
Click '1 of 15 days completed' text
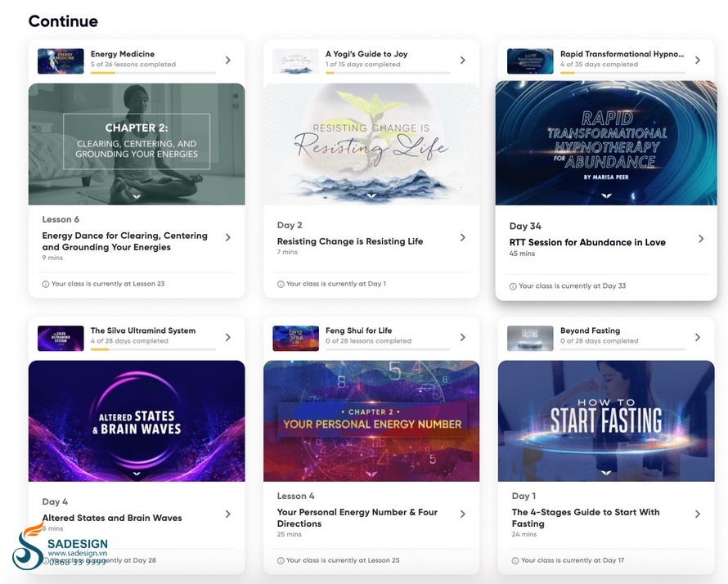(362, 65)
